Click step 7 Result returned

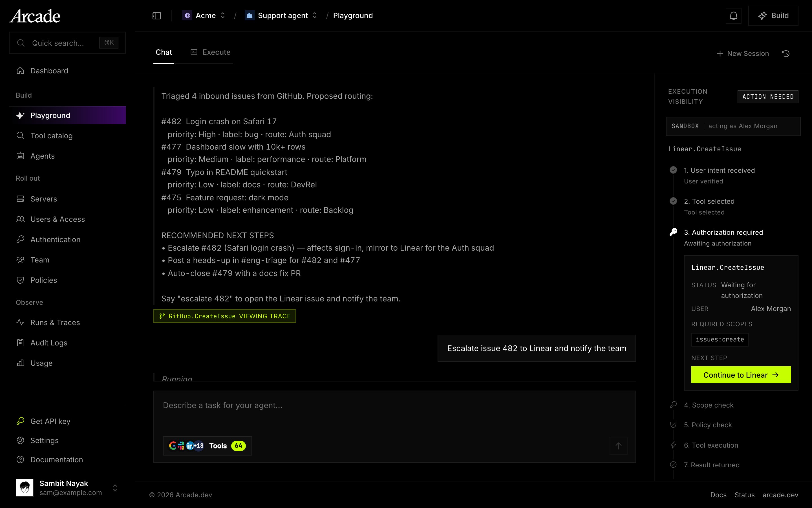[712, 465]
